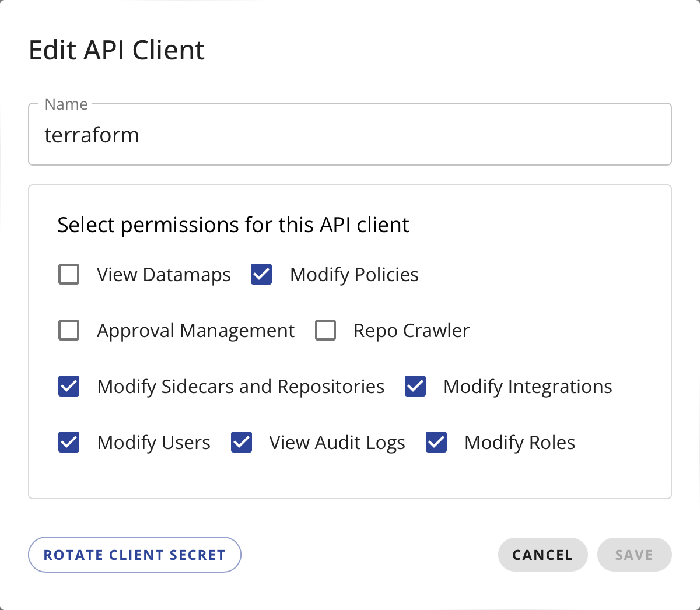Tick the Approval Management checkbox
This screenshot has height=610, width=700.
coord(69,330)
